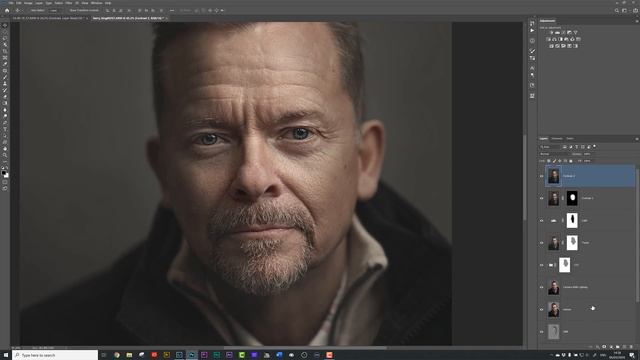Open the Window menu
640x360 pixels.
97,3
